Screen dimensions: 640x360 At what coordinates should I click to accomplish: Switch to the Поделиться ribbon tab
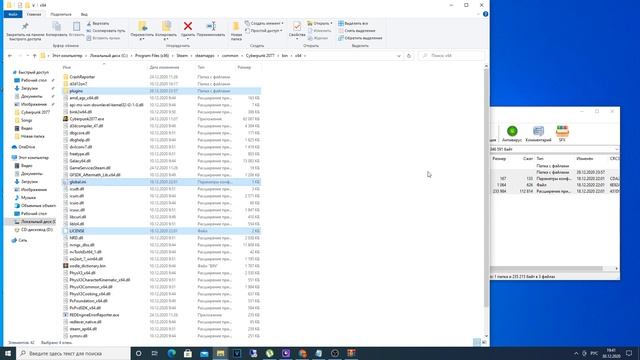pyautogui.click(x=61, y=14)
